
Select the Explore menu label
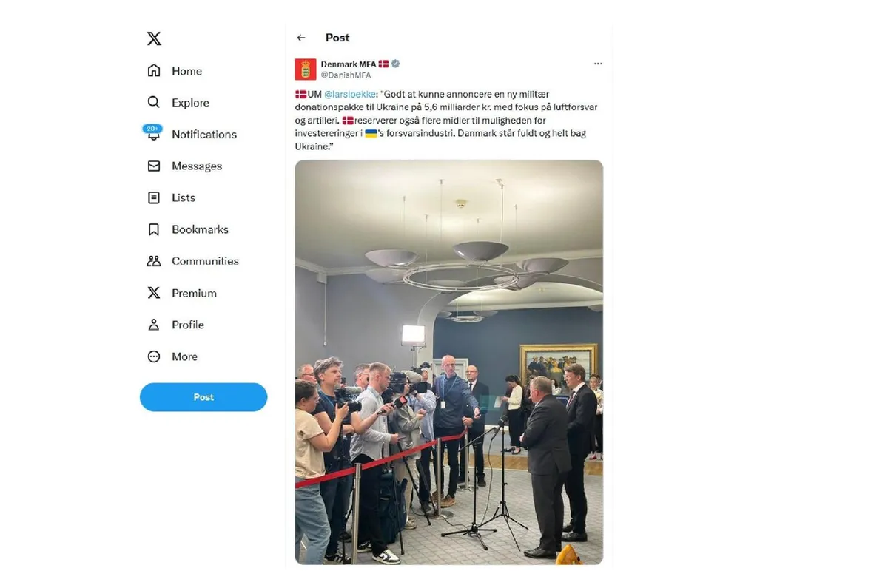190,103
